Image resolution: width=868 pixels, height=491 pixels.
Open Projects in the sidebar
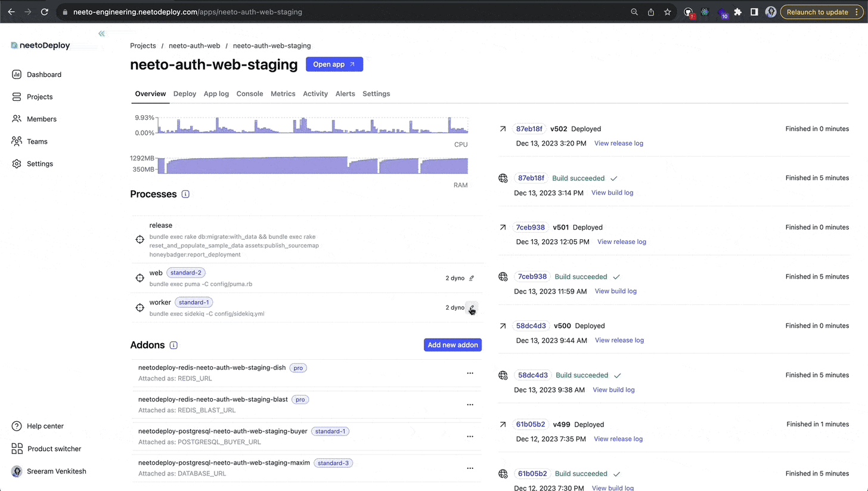33,97
